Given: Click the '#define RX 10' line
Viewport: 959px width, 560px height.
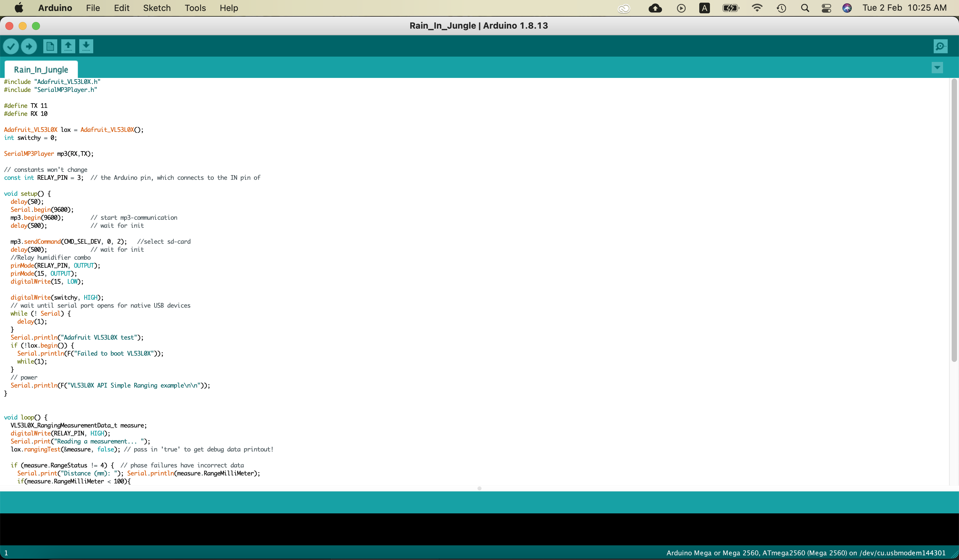Looking at the screenshot, I should [x=26, y=114].
